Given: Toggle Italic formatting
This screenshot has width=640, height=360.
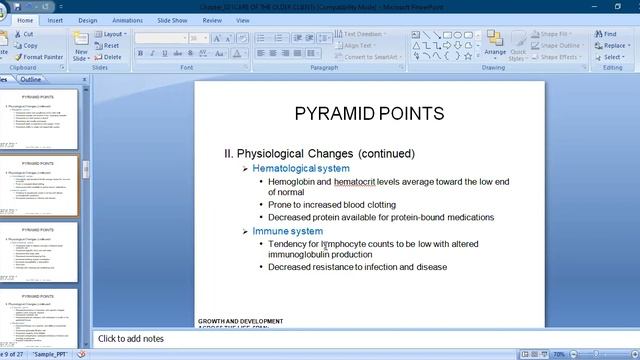Looking at the screenshot, I should pyautogui.click(x=153, y=53).
